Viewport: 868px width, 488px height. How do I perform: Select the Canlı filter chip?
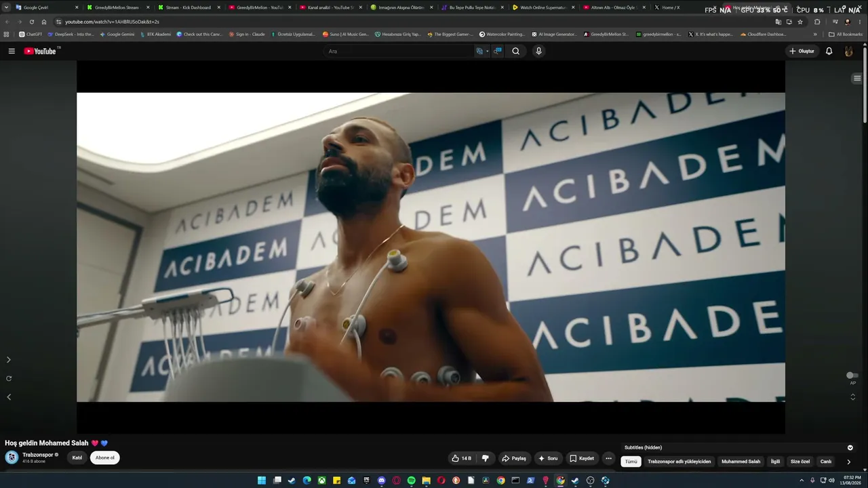pyautogui.click(x=826, y=462)
